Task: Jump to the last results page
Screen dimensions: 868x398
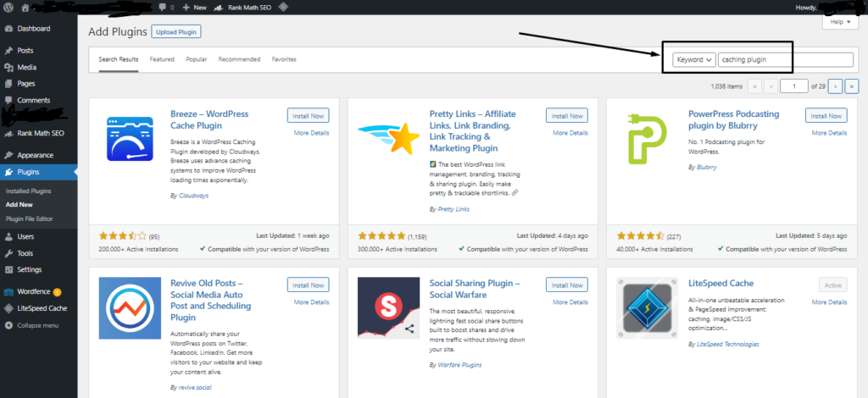Action: 852,86
